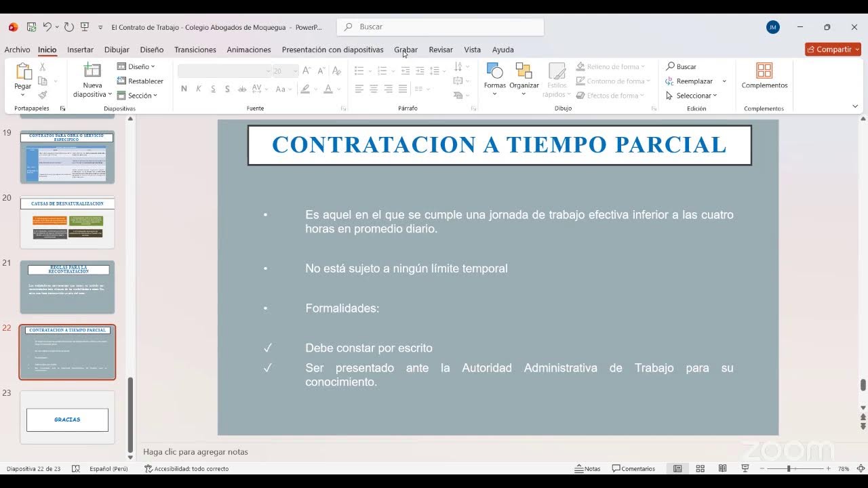Open the Sección dropdown
Screen dimensions: 868x488
pyautogui.click(x=138, y=96)
